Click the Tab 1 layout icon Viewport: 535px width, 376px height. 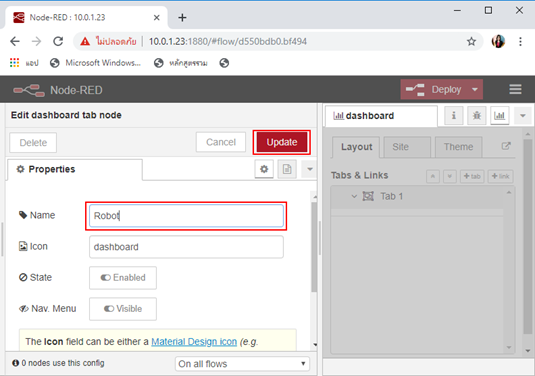(x=368, y=196)
